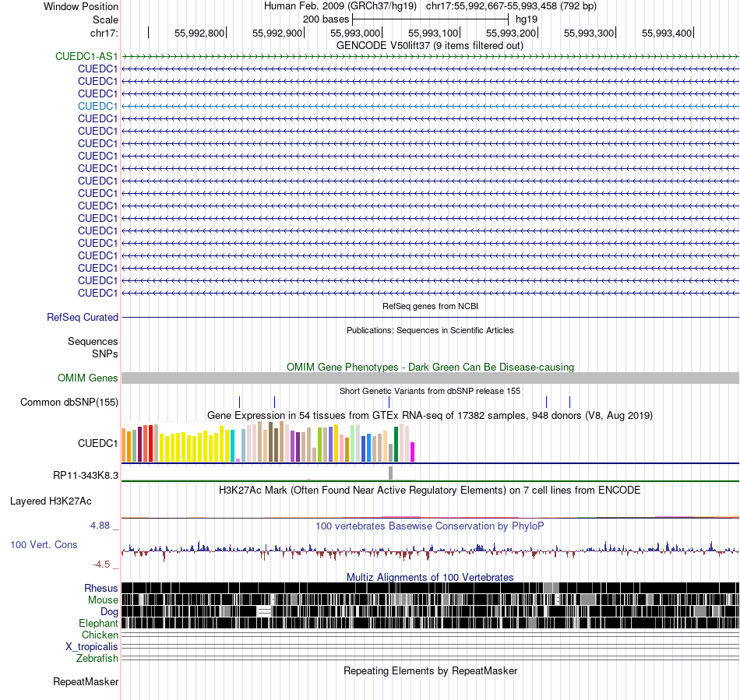The height and width of the screenshot is (700, 740).
Task: Select the Elephant alignment row label
Action: [x=98, y=624]
